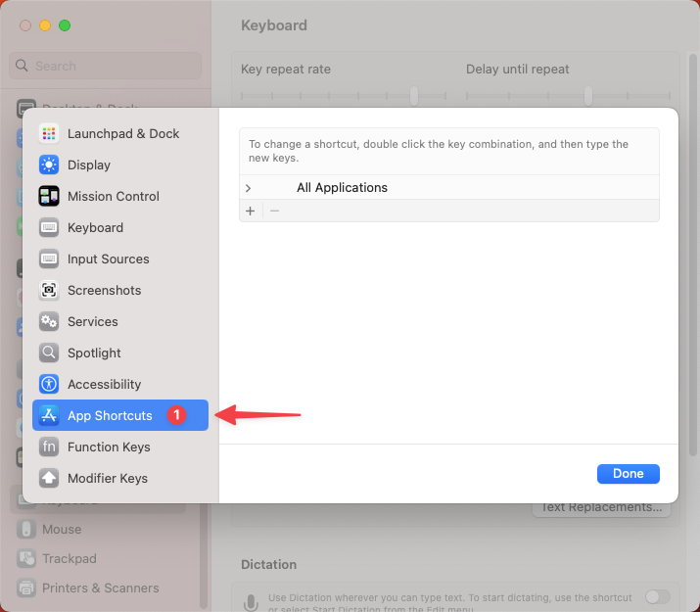Open the Accessibility icon
Image resolution: width=700 pixels, height=612 pixels.
[49, 384]
